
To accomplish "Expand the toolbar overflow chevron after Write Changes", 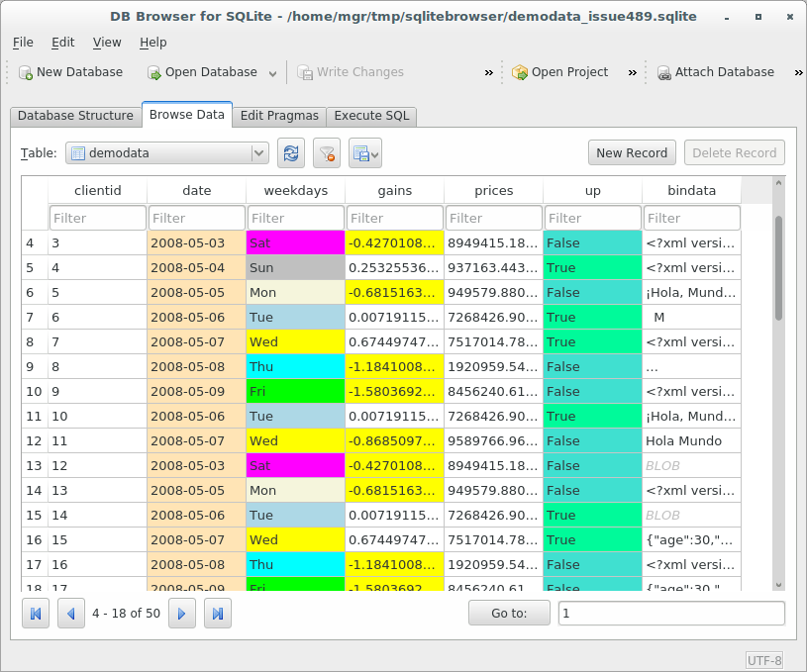I will tap(489, 72).
